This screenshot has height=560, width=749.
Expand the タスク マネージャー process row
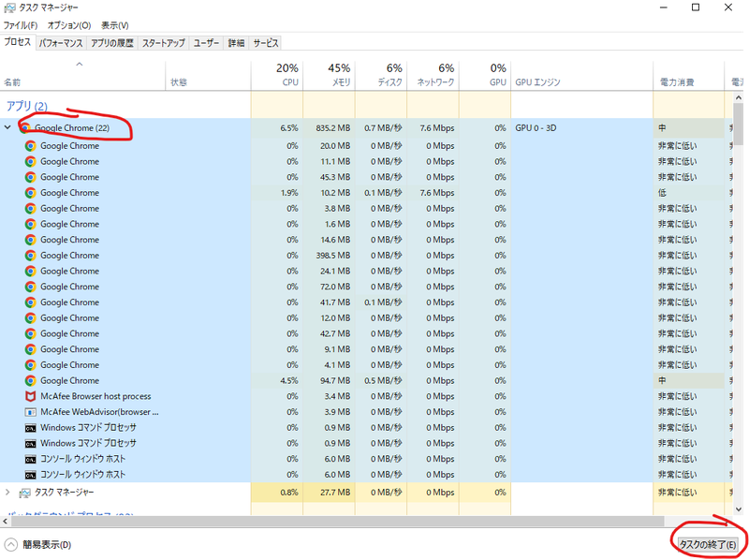point(7,493)
